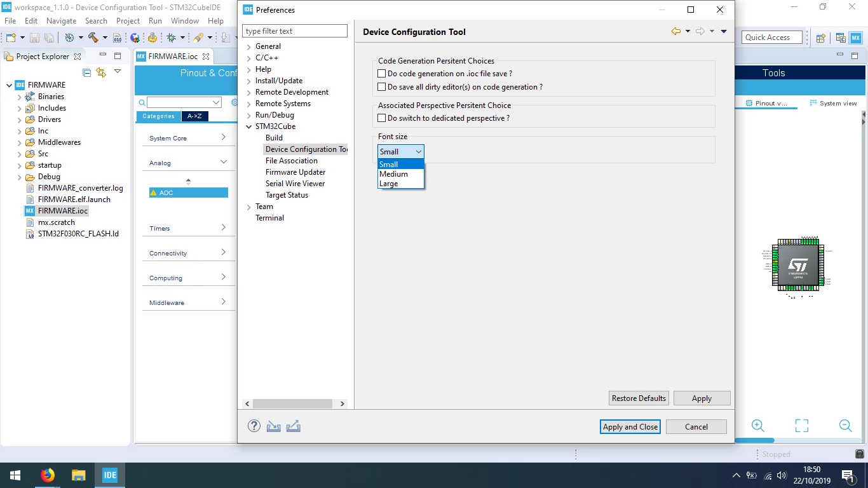Expand the C/C++ preferences node

pos(249,58)
